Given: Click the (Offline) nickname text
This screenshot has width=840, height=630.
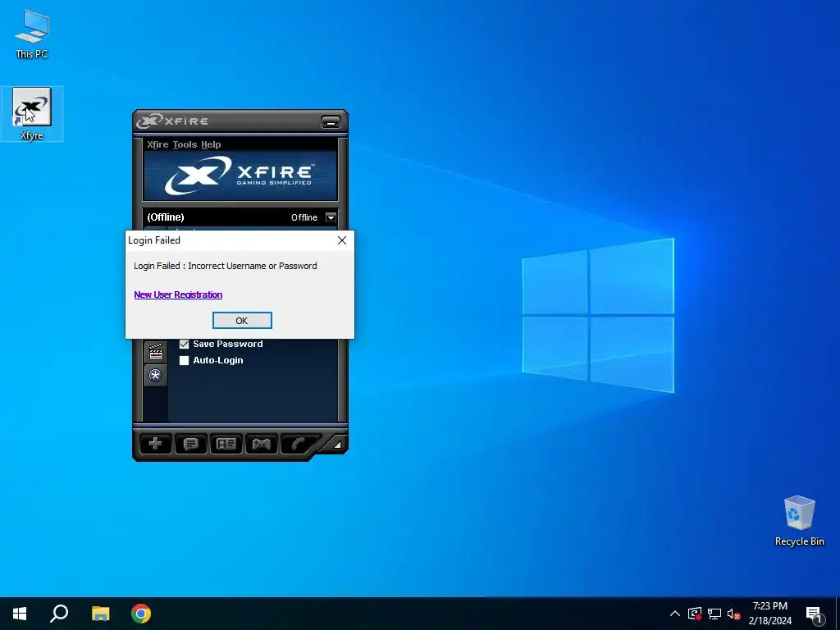Looking at the screenshot, I should [166, 217].
